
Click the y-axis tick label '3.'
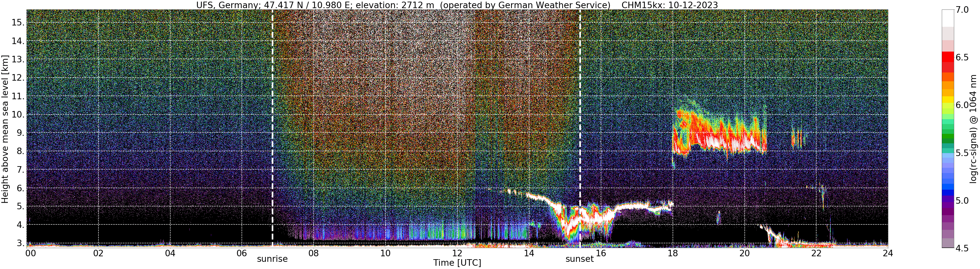20,243
